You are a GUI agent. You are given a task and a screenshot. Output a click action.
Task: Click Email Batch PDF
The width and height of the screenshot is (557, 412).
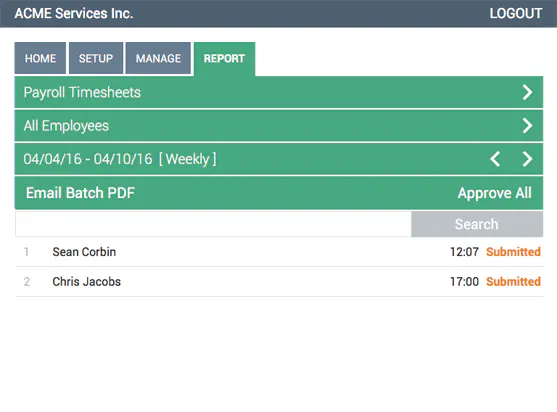(80, 193)
